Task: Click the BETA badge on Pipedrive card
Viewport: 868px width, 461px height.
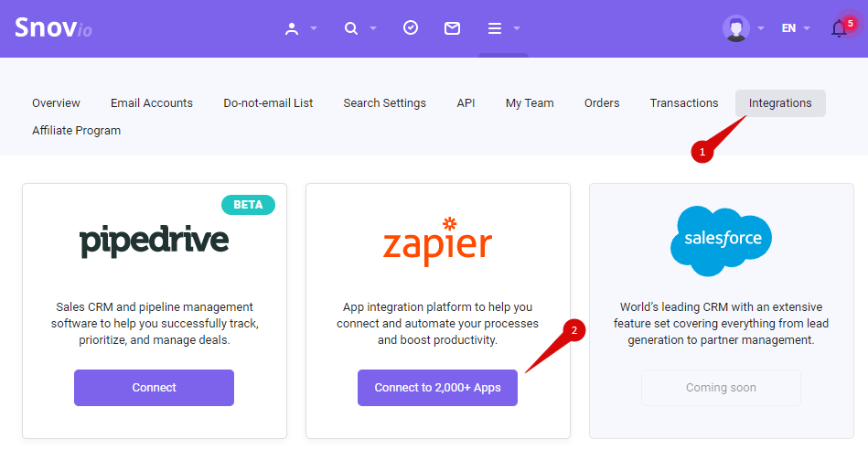Action: point(248,205)
